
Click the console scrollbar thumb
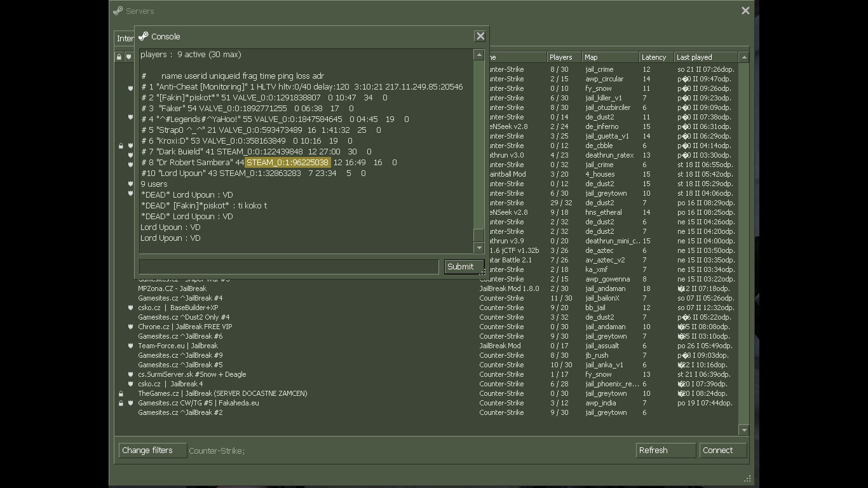point(479,235)
